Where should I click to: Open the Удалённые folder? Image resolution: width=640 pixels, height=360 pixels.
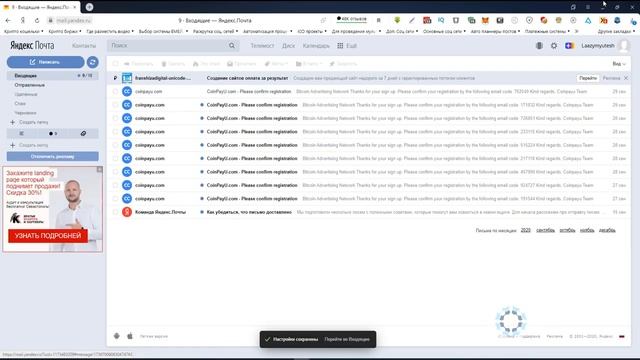[26, 94]
